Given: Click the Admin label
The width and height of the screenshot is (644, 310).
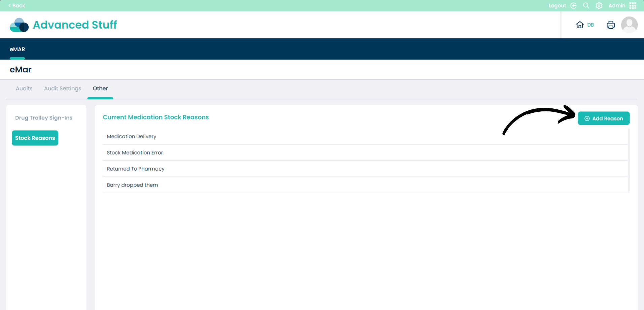Looking at the screenshot, I should pos(617,5).
